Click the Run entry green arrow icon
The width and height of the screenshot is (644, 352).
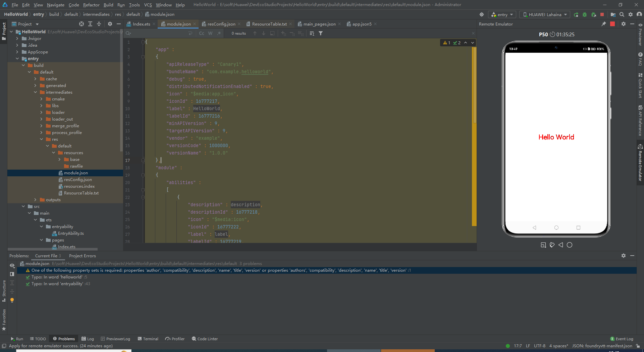tap(576, 14)
